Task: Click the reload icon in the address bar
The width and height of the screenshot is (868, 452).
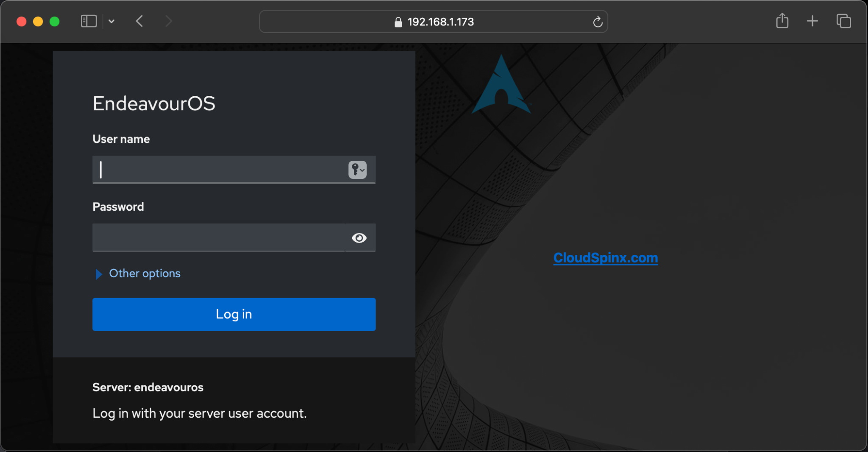Action: pyautogui.click(x=598, y=22)
